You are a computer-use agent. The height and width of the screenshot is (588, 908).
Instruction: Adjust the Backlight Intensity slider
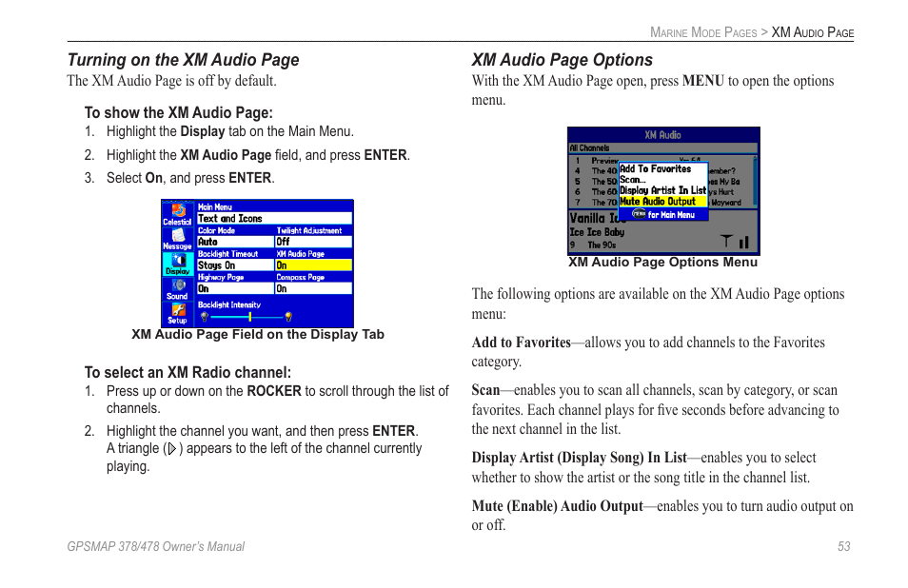coord(247,317)
